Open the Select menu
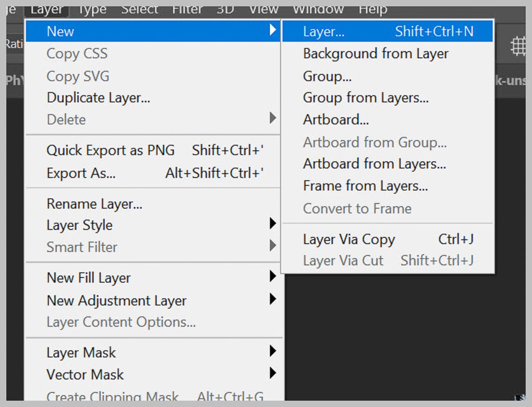Viewport: 532px width, 407px height. [x=140, y=8]
